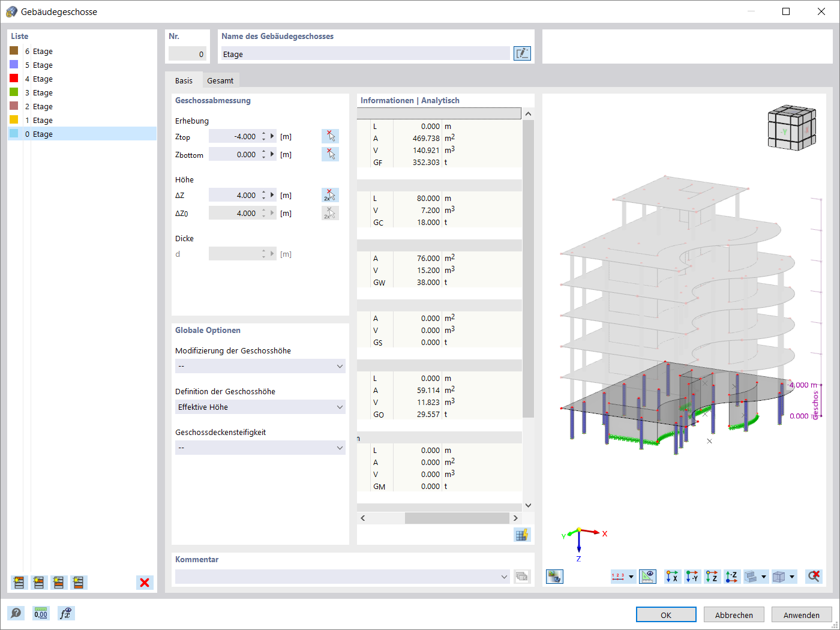Set view in -Y direction
The width and height of the screenshot is (840, 630).
point(692,577)
